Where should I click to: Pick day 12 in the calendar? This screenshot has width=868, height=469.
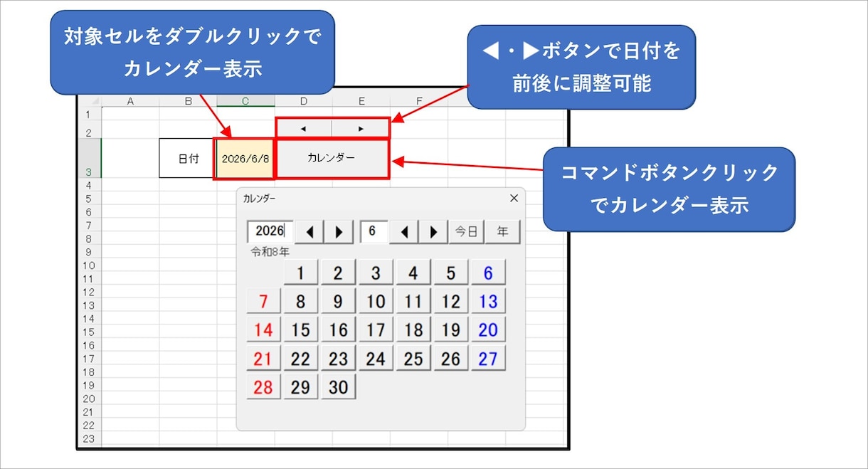pos(451,301)
